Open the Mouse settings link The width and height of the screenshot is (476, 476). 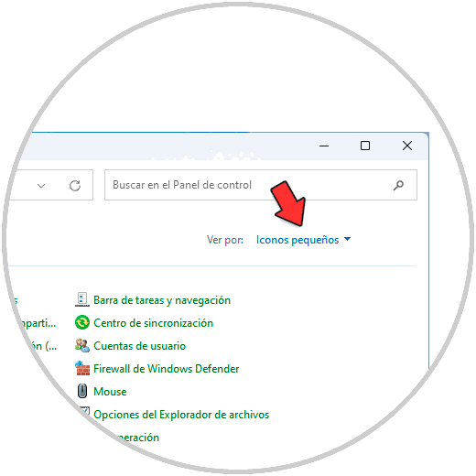(110, 392)
